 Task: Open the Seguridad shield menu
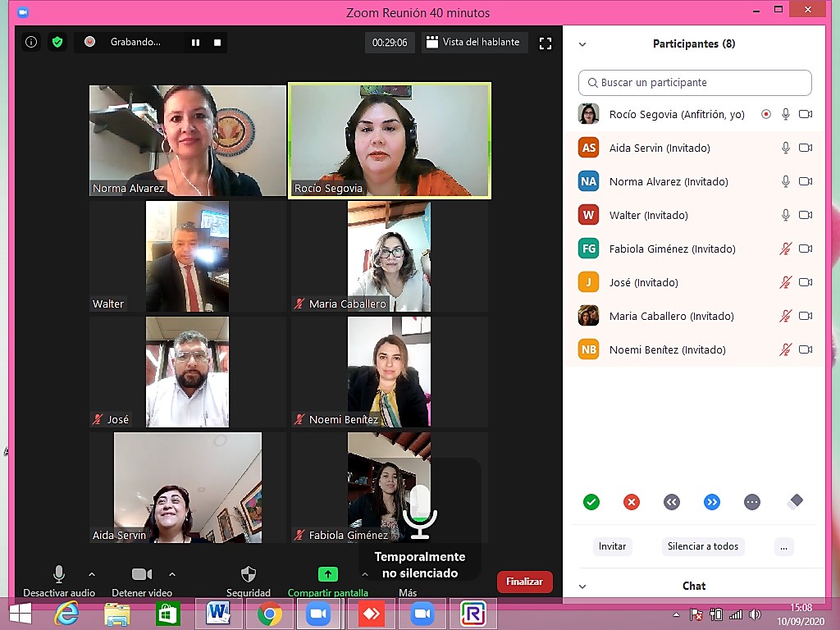(x=248, y=581)
